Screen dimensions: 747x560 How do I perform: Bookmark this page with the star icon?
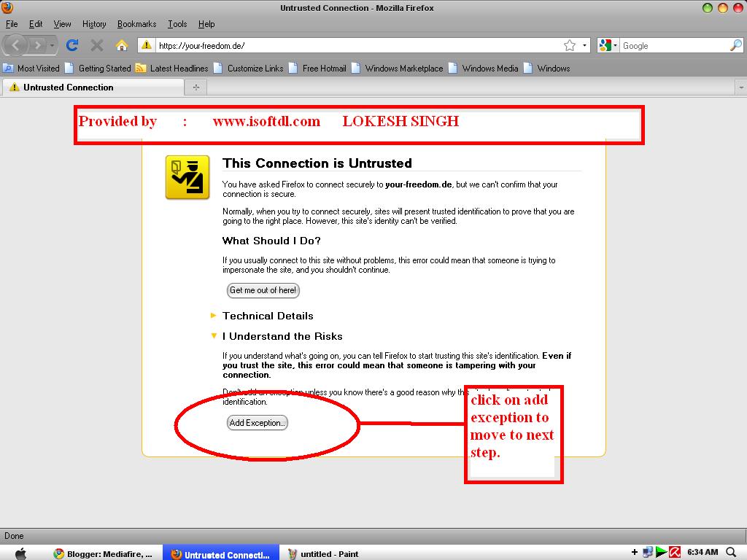pos(569,46)
